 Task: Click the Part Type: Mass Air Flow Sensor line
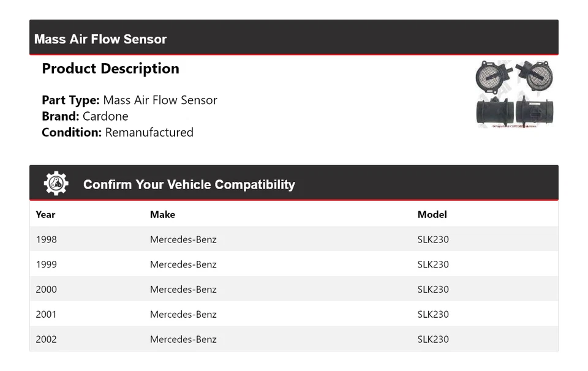129,100
